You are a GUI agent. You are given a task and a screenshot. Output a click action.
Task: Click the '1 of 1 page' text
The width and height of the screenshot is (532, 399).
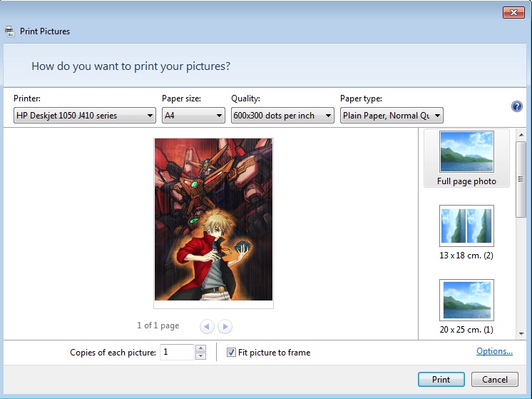click(x=158, y=325)
